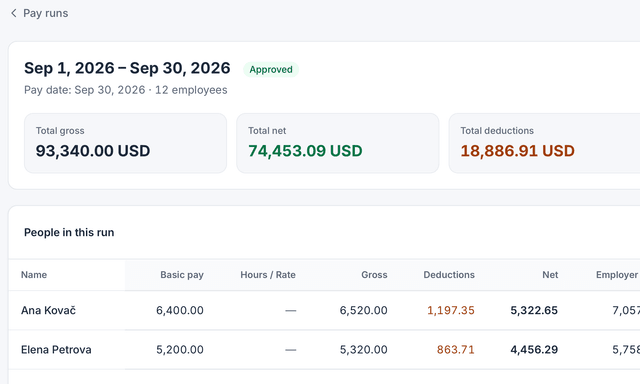Click the Net column header
Viewport: 640px width, 384px height.
coord(550,275)
